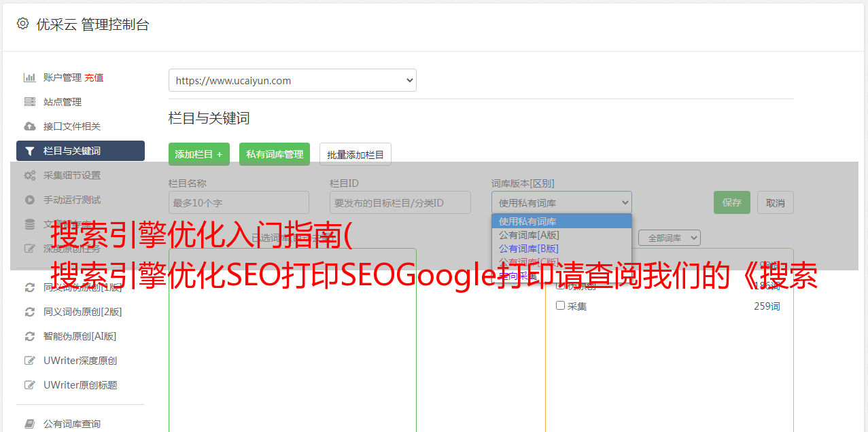868x432 pixels.
Task: Select 栏目与关键词 in the sidebar
Action: tap(80, 151)
